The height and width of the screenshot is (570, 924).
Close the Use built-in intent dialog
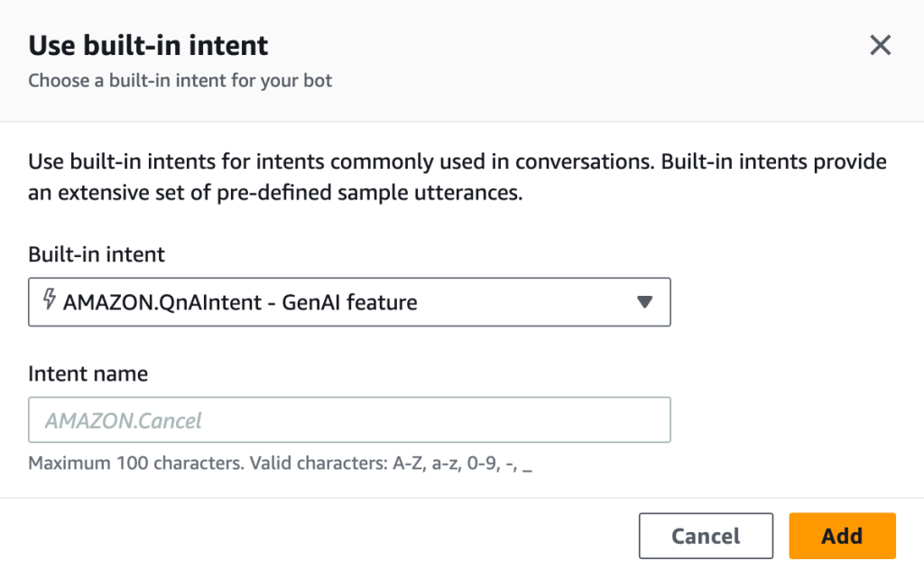point(880,46)
